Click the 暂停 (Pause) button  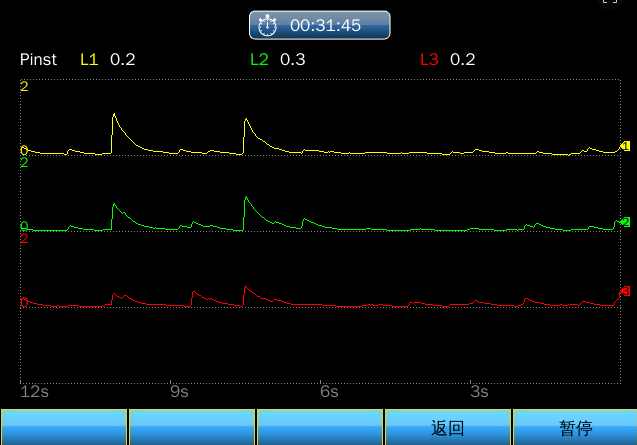point(575,427)
